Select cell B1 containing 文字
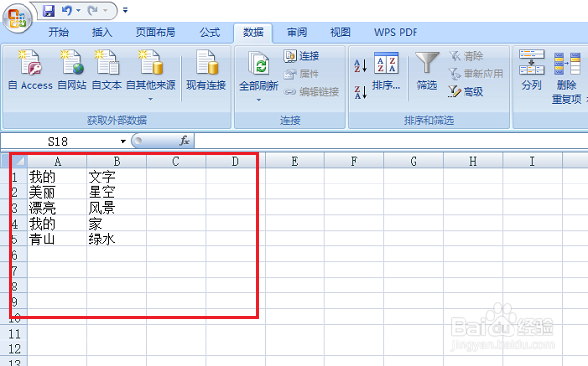 (x=117, y=176)
